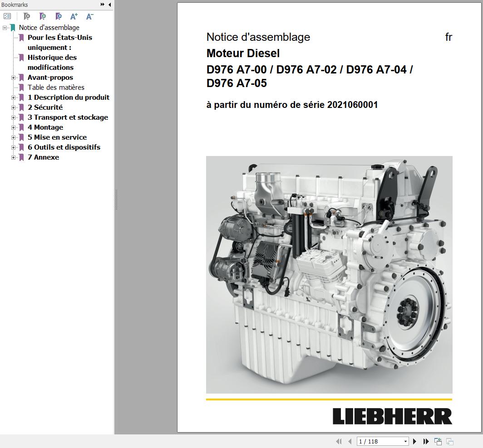483x448 pixels.
Task: Jump to the last page
Action: (x=426, y=442)
